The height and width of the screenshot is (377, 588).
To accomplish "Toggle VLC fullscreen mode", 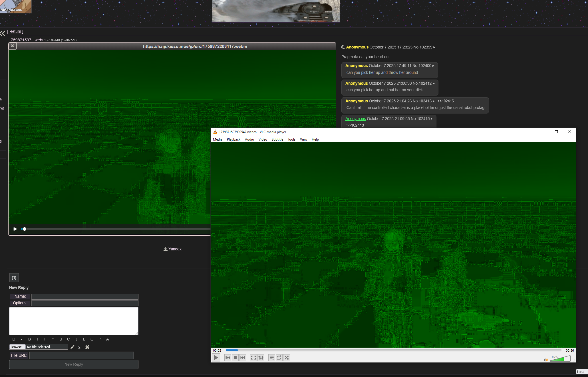I will pyautogui.click(x=253, y=358).
